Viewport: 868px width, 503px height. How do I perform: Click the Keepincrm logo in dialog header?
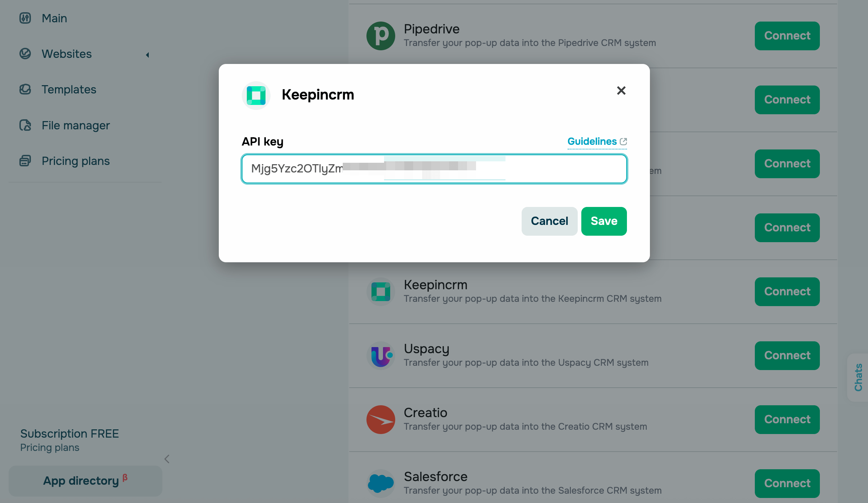256,95
